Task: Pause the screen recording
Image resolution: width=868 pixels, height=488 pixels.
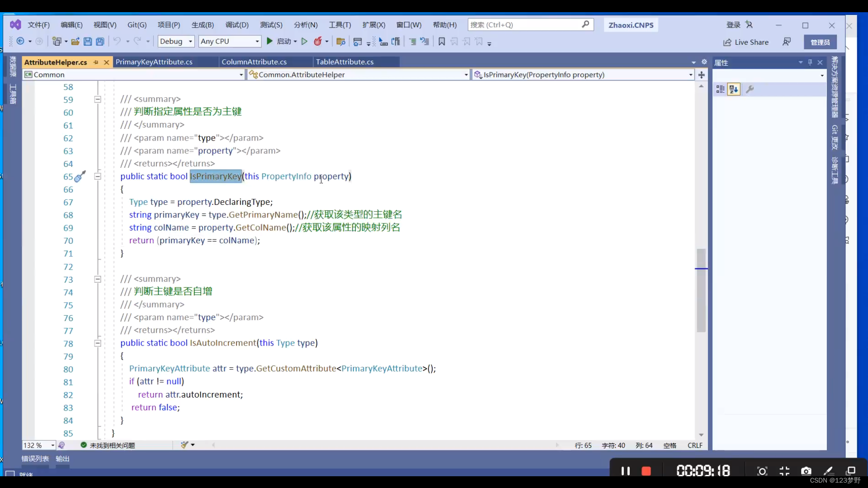Action: tap(626, 471)
